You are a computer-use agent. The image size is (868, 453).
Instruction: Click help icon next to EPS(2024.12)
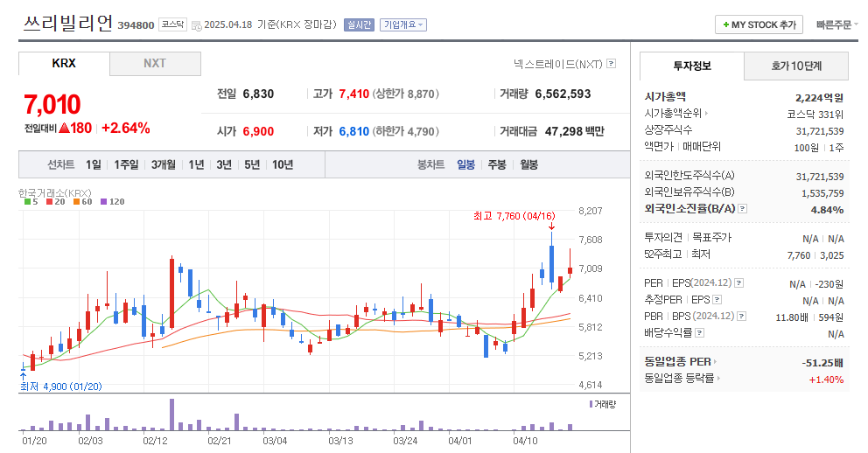tap(739, 283)
